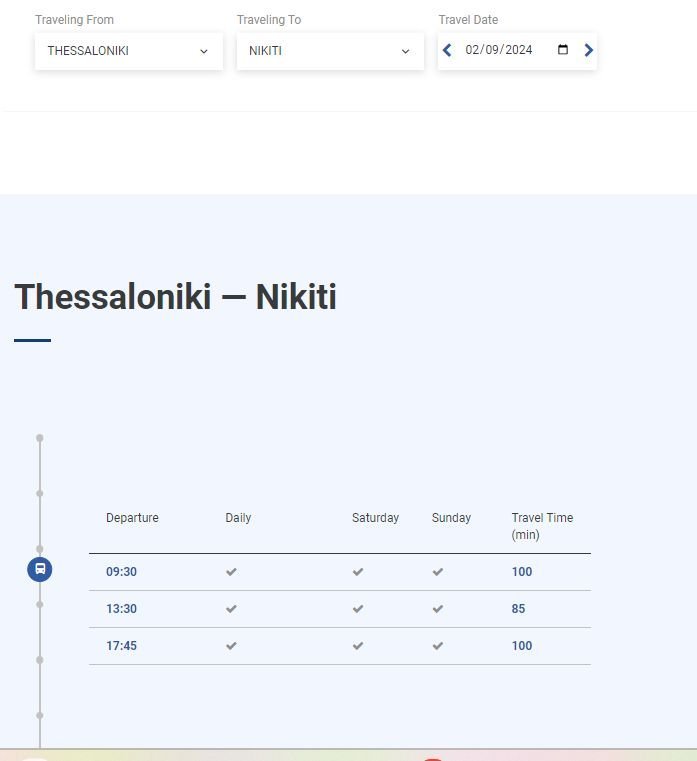Click Sunday checkmark for 17:45 departure

click(438, 646)
